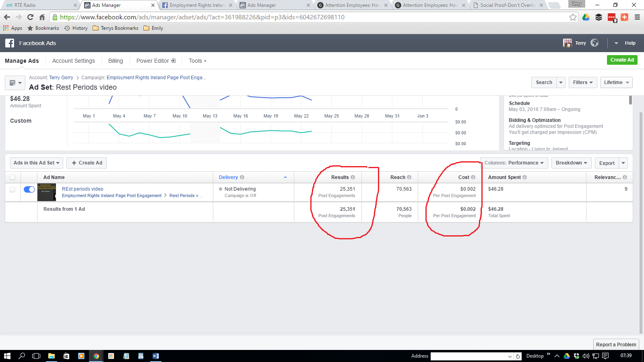This screenshot has height=362, width=644.
Task: Click the side panel scrollbar thumb
Action: point(630,100)
